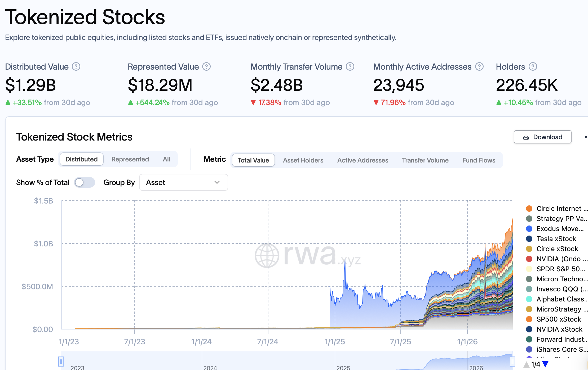The height and width of the screenshot is (370, 588).
Task: Toggle Strategy PP legend series
Action: coord(557,219)
